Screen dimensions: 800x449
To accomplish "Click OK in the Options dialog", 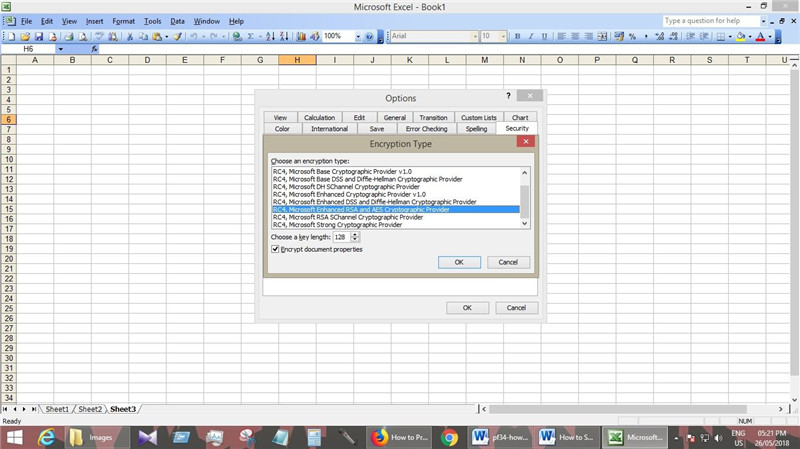I will (467, 308).
